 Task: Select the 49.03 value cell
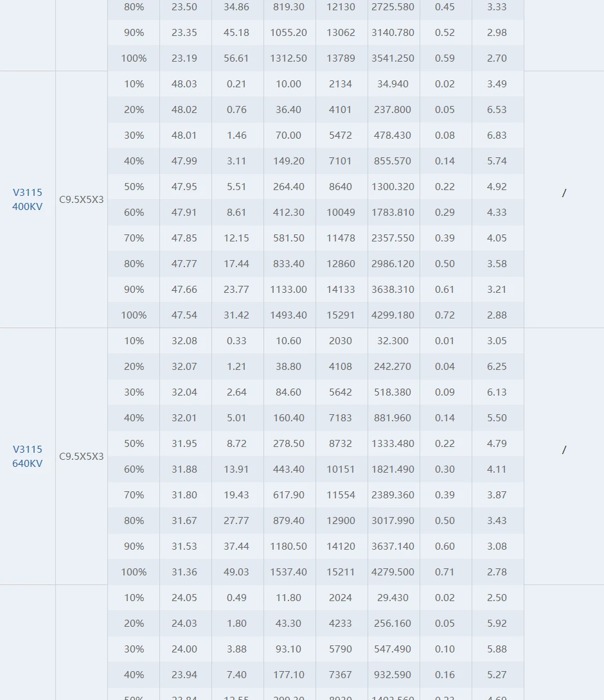[x=236, y=572]
